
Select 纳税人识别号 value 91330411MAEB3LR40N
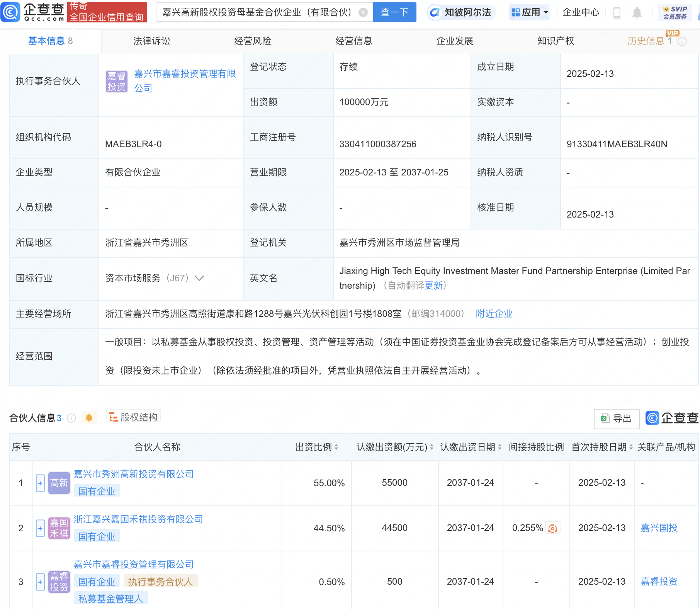(x=617, y=144)
